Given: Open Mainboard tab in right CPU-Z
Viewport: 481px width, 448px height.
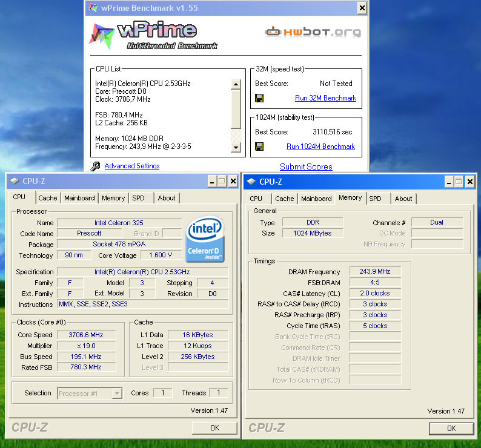Looking at the screenshot, I should point(316,199).
